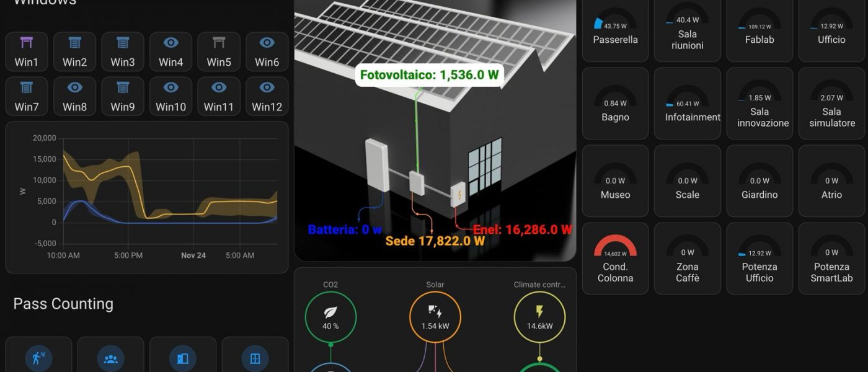The height and width of the screenshot is (372, 868).
Task: Open the Ufficio power gauge card
Action: (831, 29)
